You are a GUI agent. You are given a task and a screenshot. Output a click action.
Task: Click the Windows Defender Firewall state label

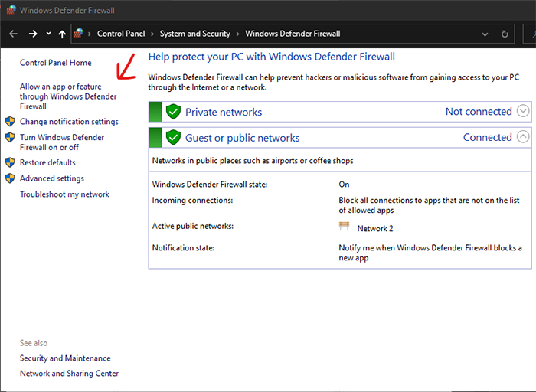210,185
